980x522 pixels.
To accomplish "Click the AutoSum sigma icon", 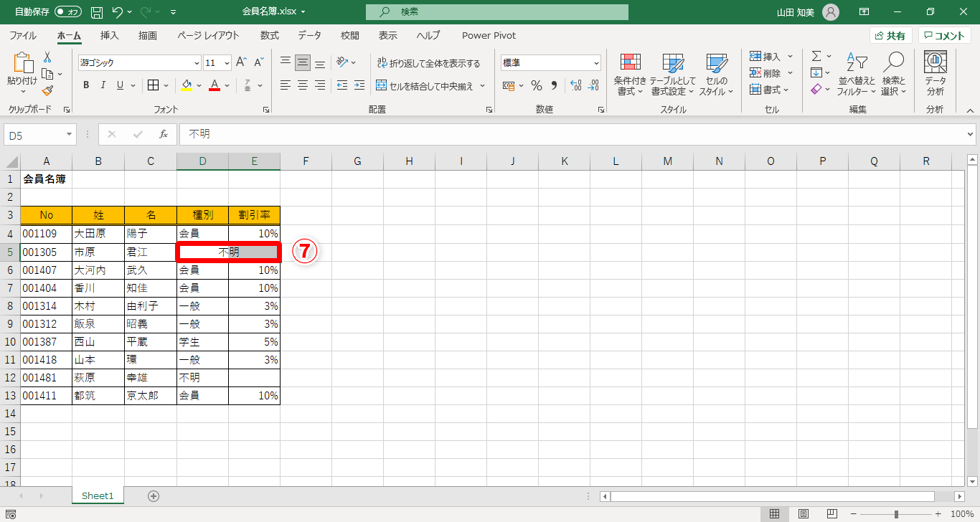I will pyautogui.click(x=816, y=56).
